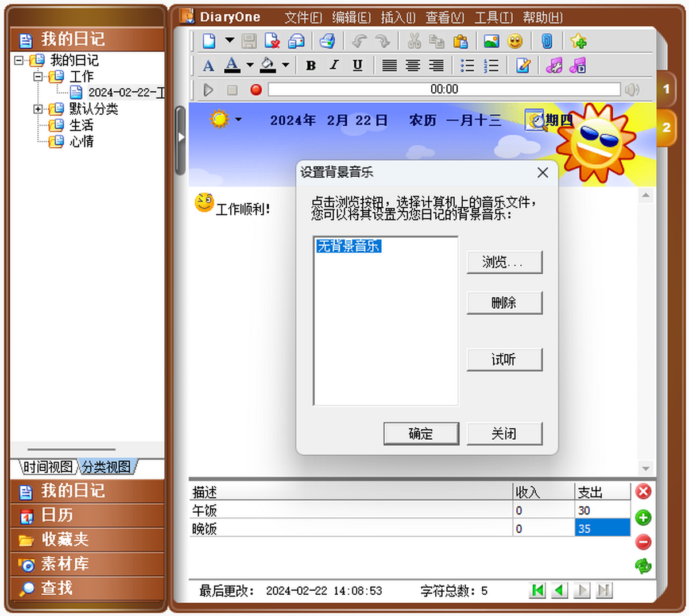The height and width of the screenshot is (616, 689).
Task: Click the calendar search icon by the date
Action: [x=536, y=120]
